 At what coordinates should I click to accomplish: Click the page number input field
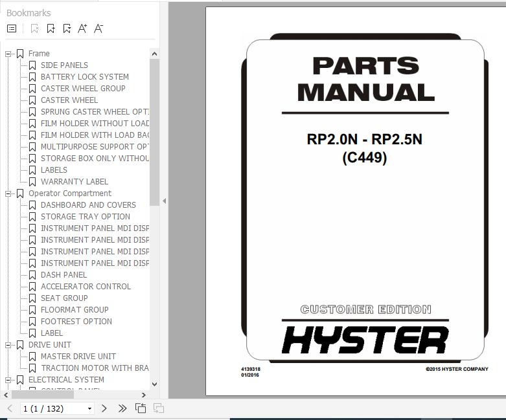pos(53,409)
